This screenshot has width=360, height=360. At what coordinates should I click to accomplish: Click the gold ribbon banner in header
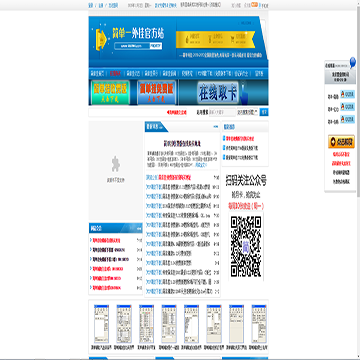point(216,39)
